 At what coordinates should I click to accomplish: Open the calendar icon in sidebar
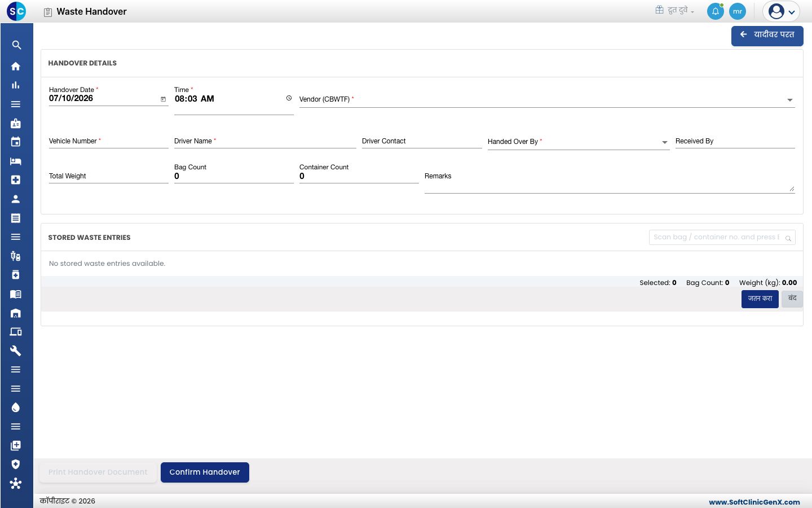tap(16, 142)
